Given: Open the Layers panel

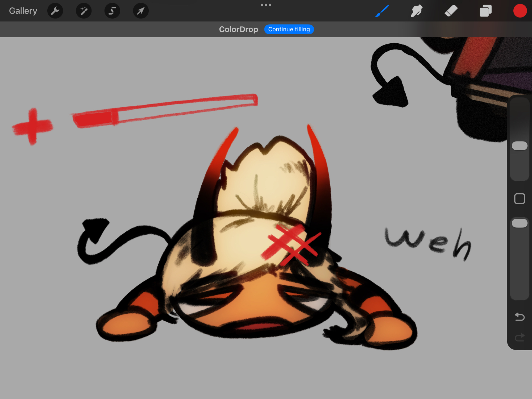Looking at the screenshot, I should coord(485,11).
